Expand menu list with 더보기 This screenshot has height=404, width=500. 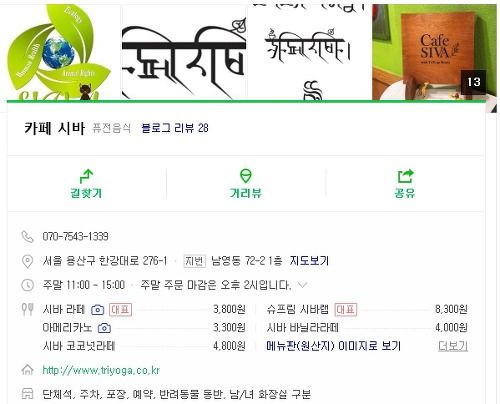coord(453,346)
